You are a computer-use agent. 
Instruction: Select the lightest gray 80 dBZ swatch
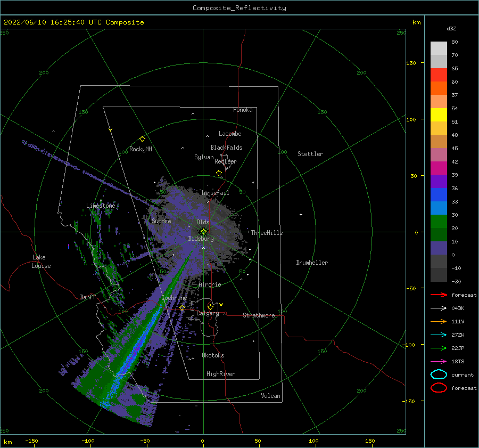pos(439,48)
